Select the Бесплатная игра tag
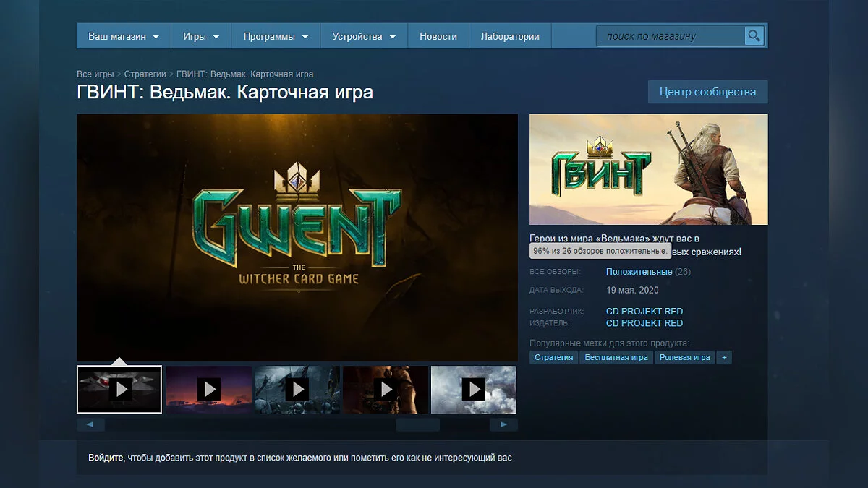This screenshot has width=868, height=488. [x=616, y=358]
